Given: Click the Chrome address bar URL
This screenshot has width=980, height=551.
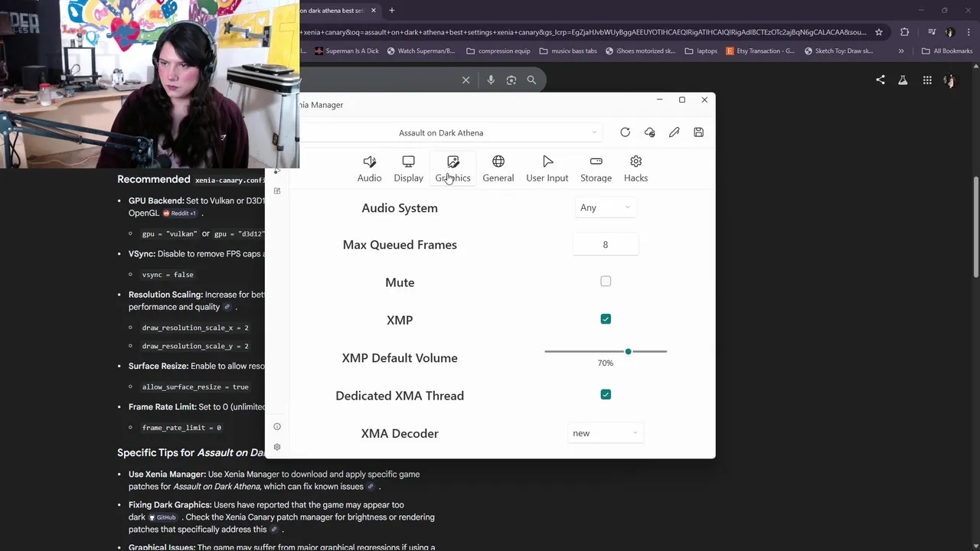Looking at the screenshot, I should click(583, 32).
